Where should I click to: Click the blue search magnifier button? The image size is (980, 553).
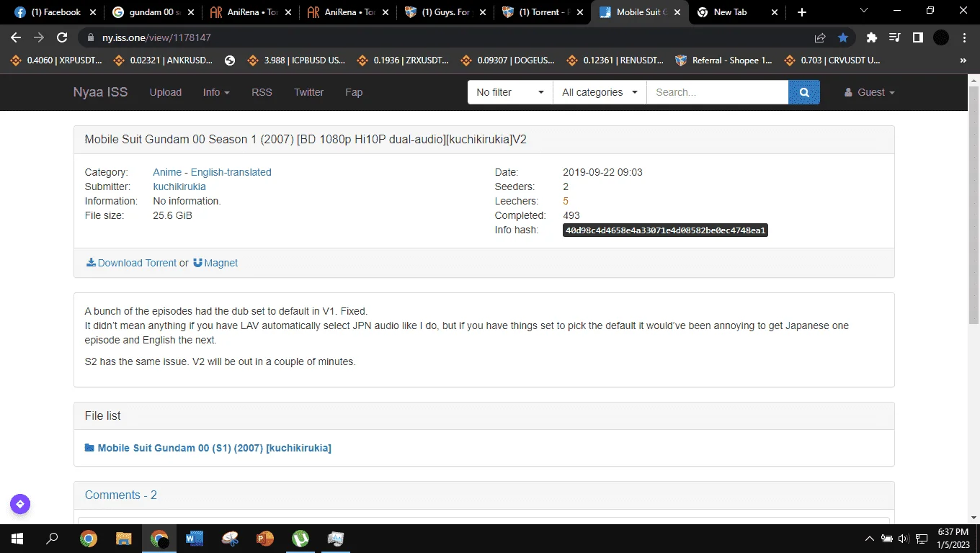(804, 92)
